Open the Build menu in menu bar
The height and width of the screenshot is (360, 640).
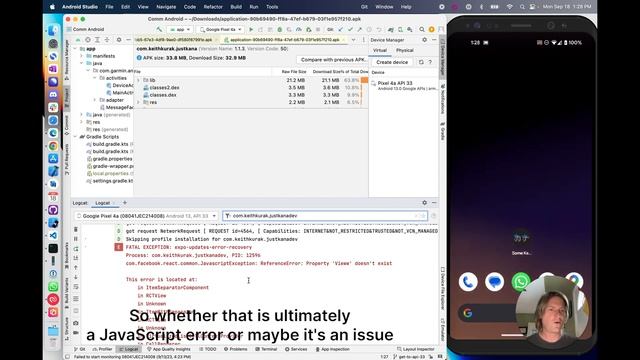coord(236,7)
